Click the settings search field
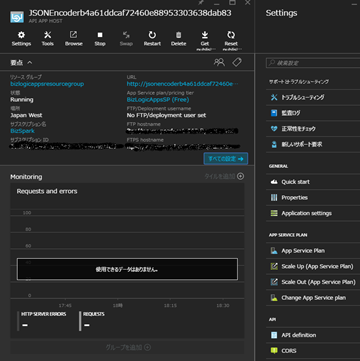This screenshot has width=360, height=361. point(313,63)
